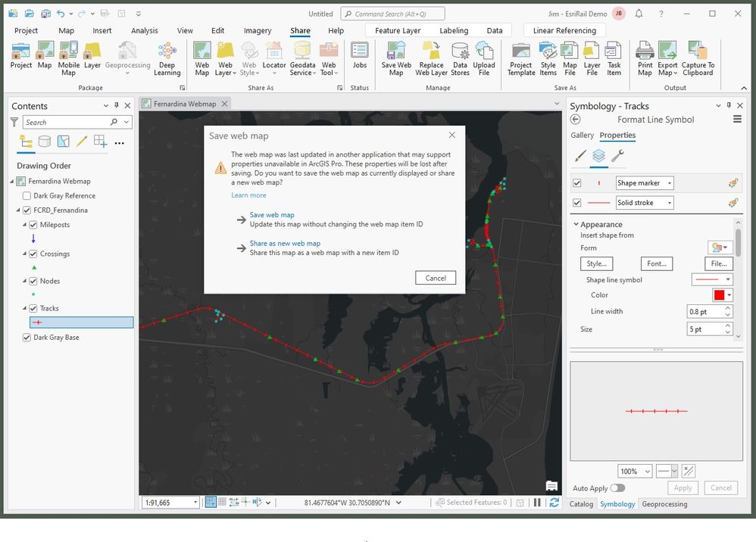Open the symbol Structure wrench icon
The width and height of the screenshot is (756, 542).
point(617,156)
